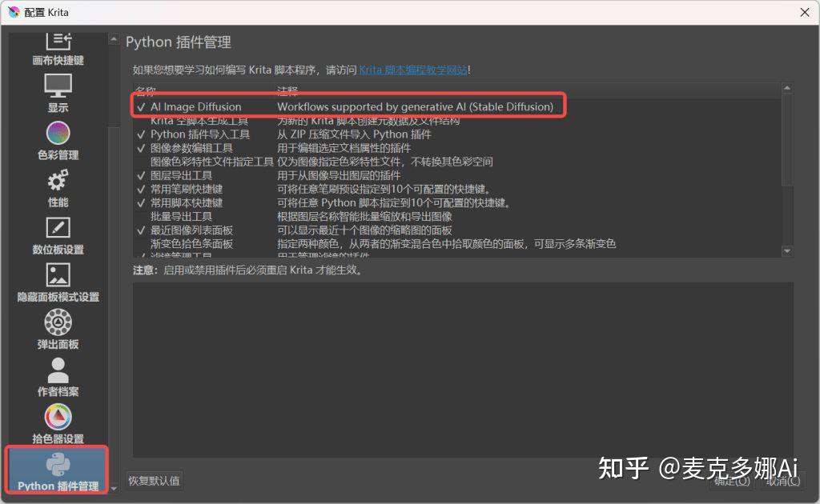Image resolution: width=820 pixels, height=504 pixels.
Task: Open the 画布快捷键 settings category
Action: tap(58, 49)
